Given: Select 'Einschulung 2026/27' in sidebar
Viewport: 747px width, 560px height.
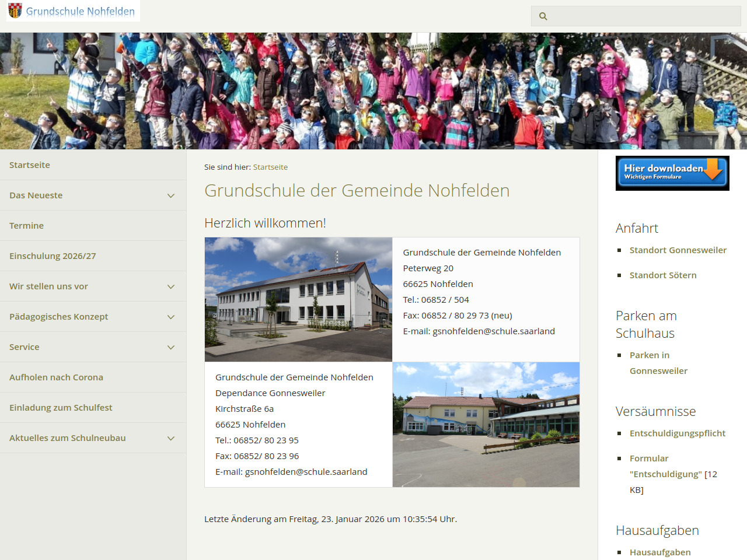Looking at the screenshot, I should pos(53,256).
